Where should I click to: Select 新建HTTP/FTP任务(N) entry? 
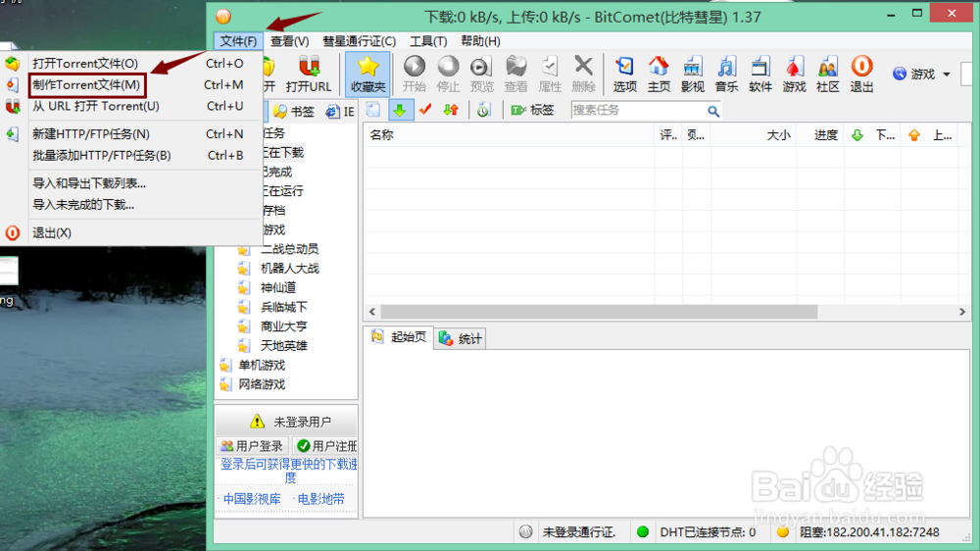(x=131, y=134)
